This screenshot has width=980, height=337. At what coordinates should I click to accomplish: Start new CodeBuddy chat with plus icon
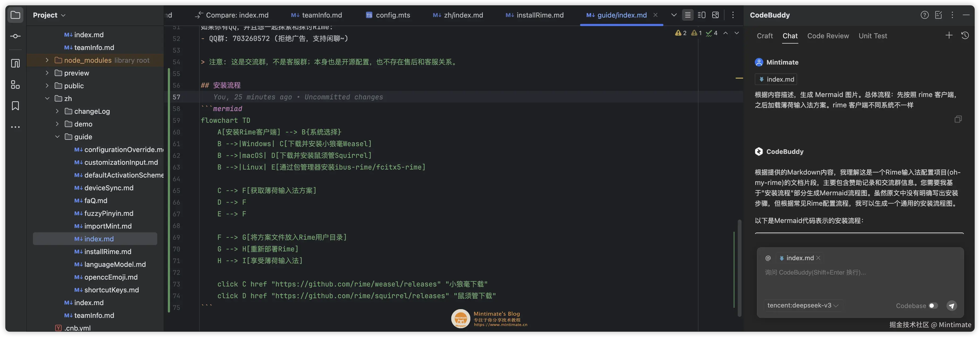pyautogui.click(x=949, y=35)
